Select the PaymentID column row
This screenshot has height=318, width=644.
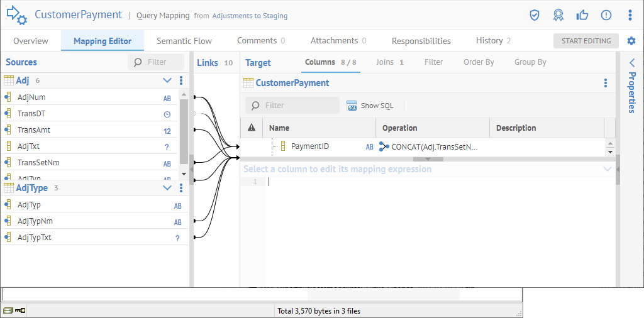309,146
